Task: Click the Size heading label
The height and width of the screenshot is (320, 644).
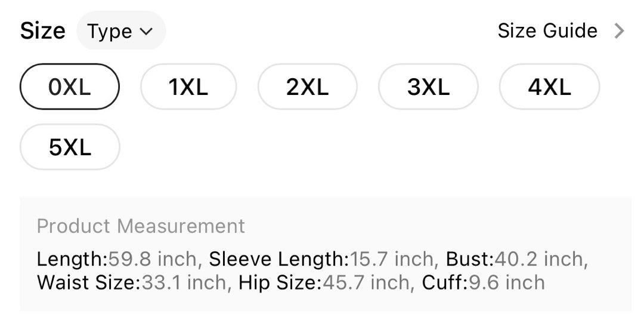Action: pyautogui.click(x=43, y=31)
